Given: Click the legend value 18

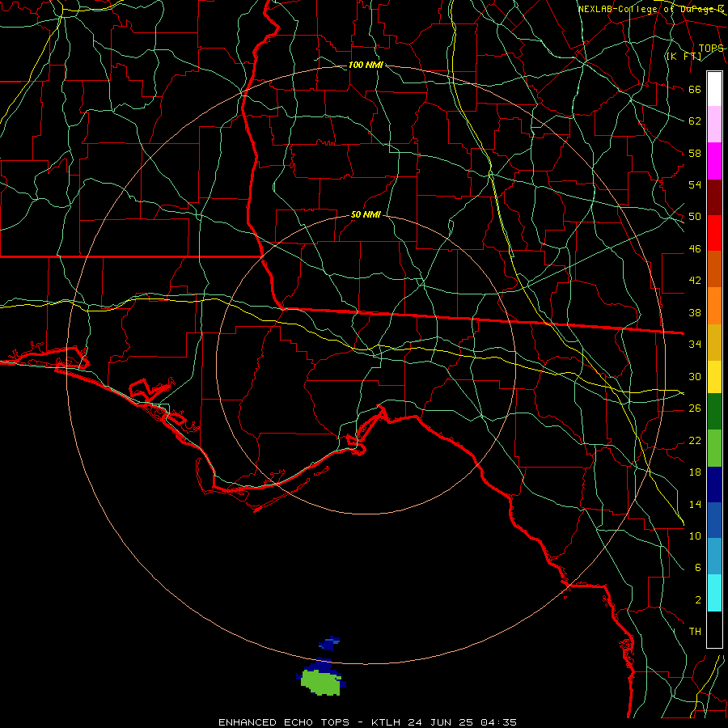Looking at the screenshot, I should 695,472.
